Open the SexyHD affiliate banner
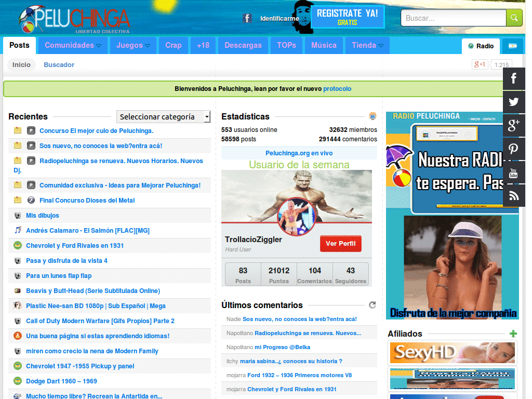Image resolution: width=532 pixels, height=399 pixels. pyautogui.click(x=453, y=353)
